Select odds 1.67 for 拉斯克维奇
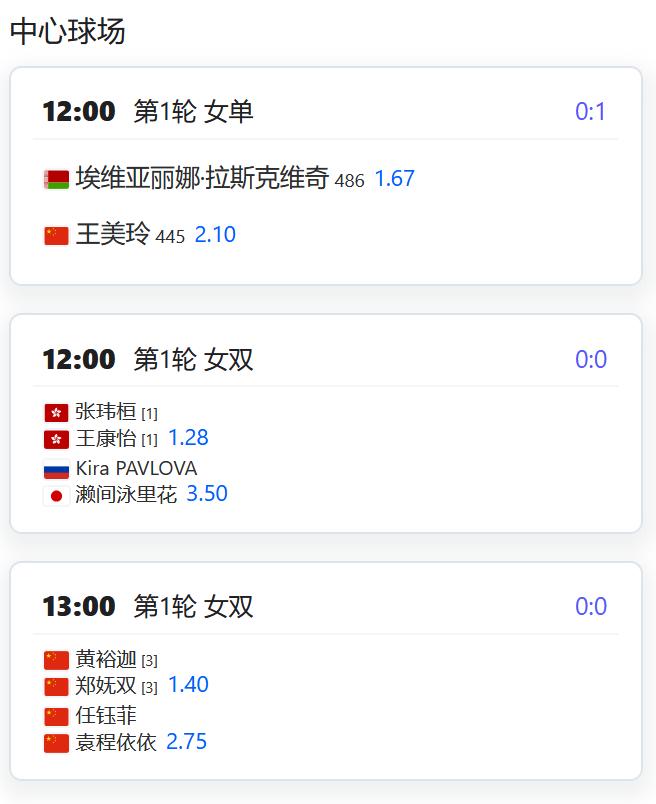Image resolution: width=656 pixels, height=804 pixels. [394, 178]
